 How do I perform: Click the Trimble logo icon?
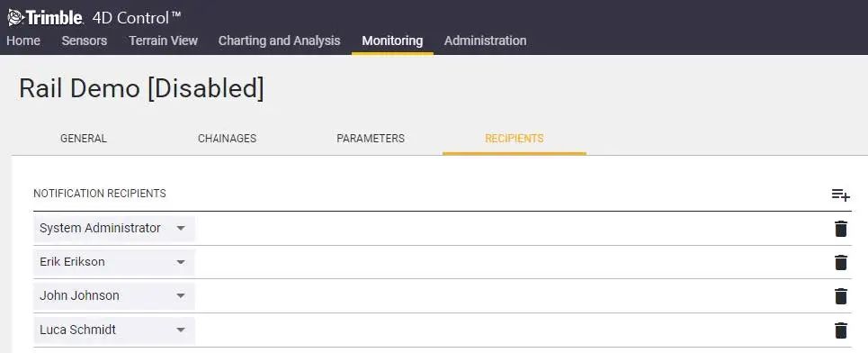pos(15,18)
